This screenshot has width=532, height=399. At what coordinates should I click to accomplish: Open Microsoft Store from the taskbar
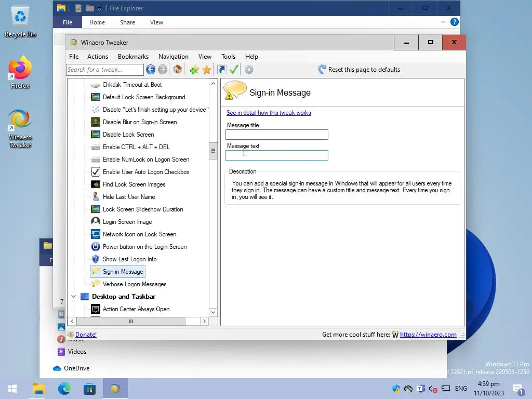pyautogui.click(x=89, y=389)
